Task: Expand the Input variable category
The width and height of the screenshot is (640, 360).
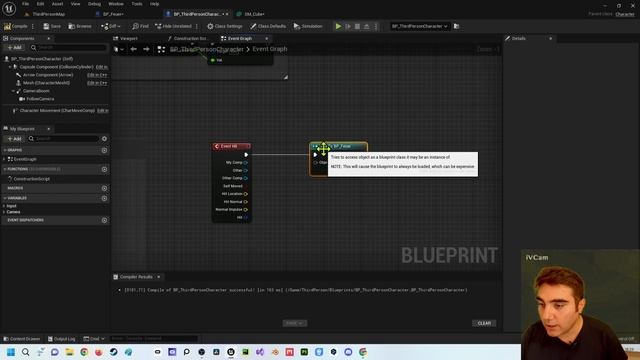Action: 4,206
